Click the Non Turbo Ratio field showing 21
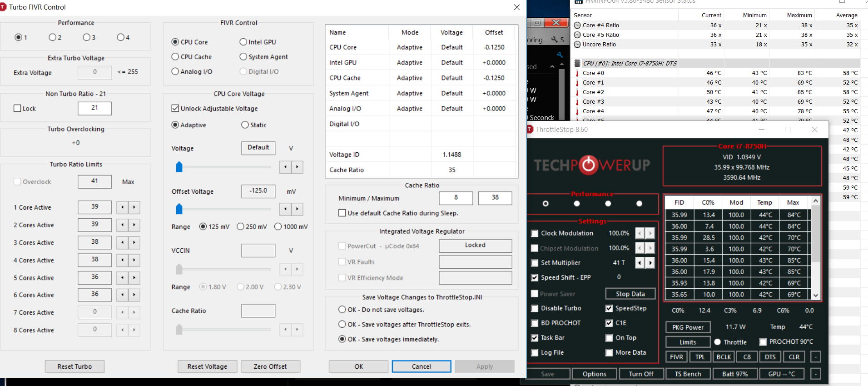This screenshot has height=386, width=868. [94, 108]
